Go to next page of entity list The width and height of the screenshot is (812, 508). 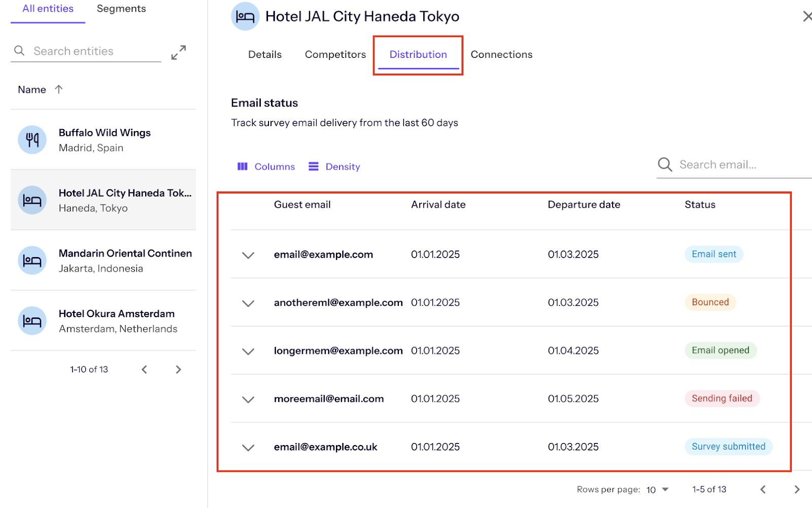178,369
